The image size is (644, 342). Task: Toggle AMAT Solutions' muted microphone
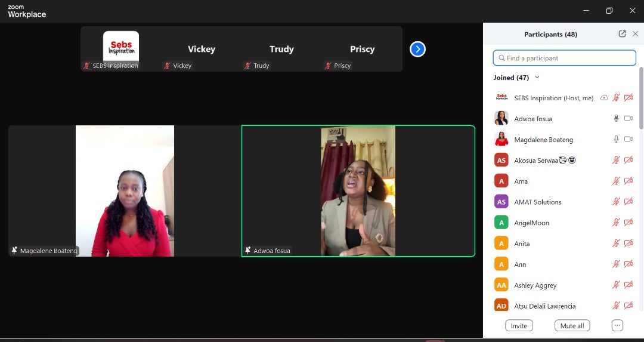pos(617,202)
